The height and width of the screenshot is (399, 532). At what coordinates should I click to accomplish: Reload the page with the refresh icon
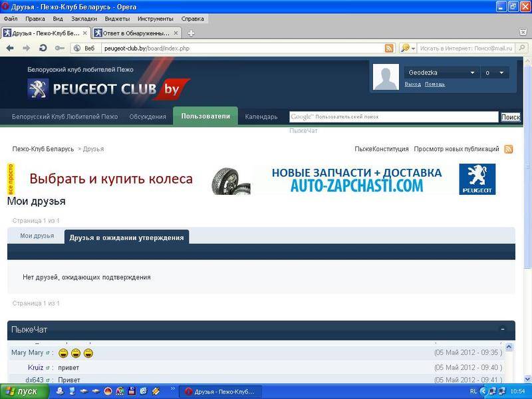point(43,48)
